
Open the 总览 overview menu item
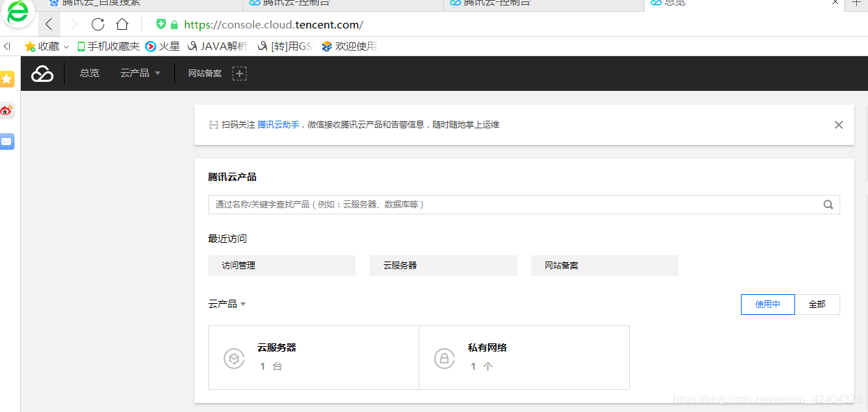90,73
